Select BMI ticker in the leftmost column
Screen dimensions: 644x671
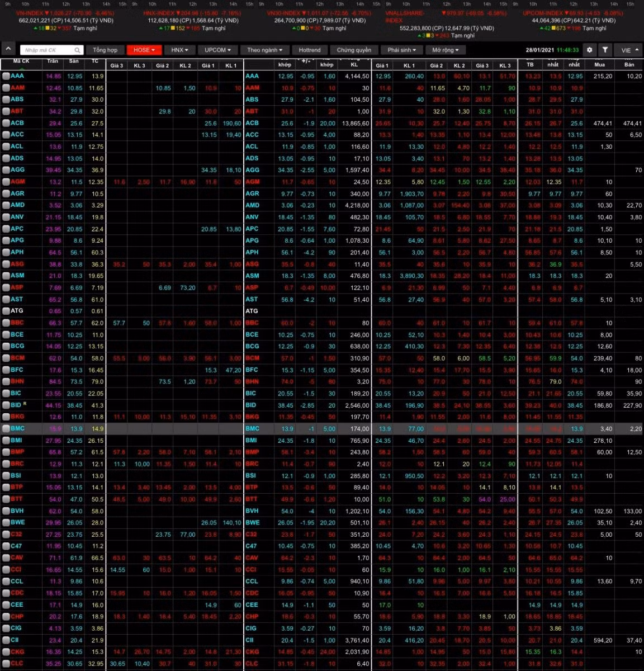tap(17, 441)
